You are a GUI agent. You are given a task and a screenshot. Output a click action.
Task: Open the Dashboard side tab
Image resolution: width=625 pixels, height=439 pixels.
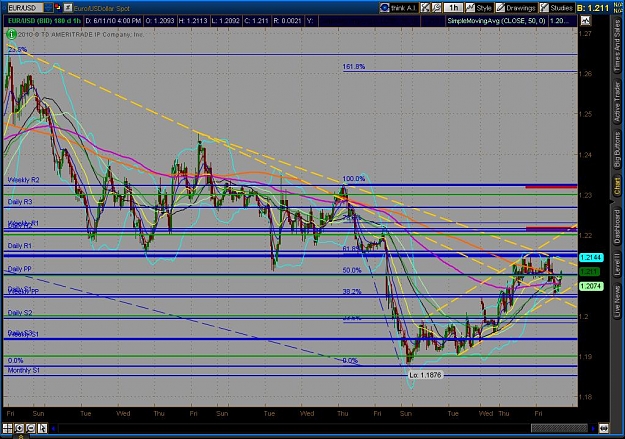coord(617,224)
